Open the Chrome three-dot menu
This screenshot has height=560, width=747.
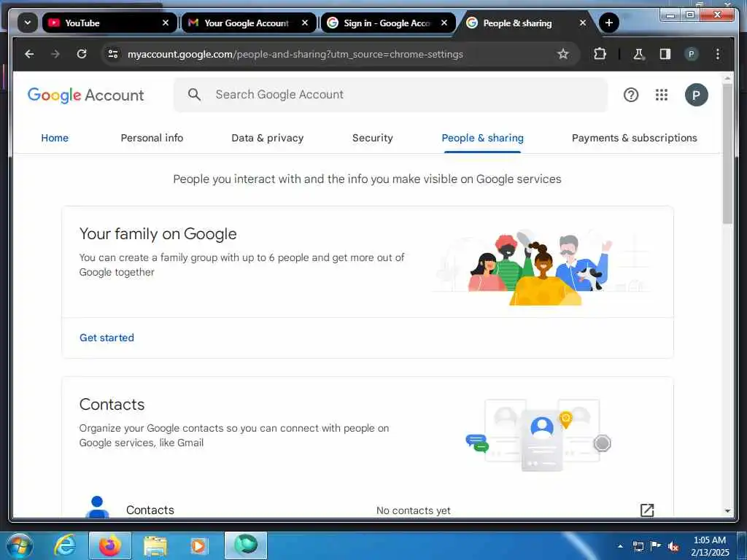718,54
